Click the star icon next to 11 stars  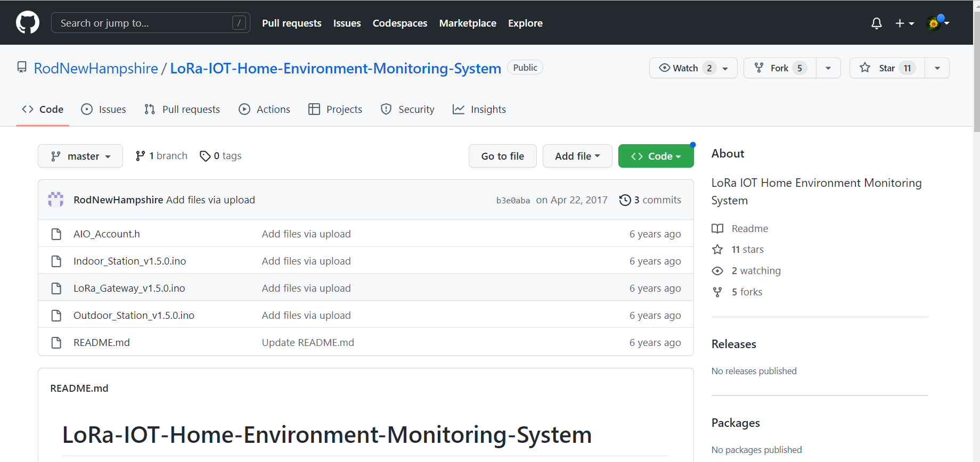(717, 250)
